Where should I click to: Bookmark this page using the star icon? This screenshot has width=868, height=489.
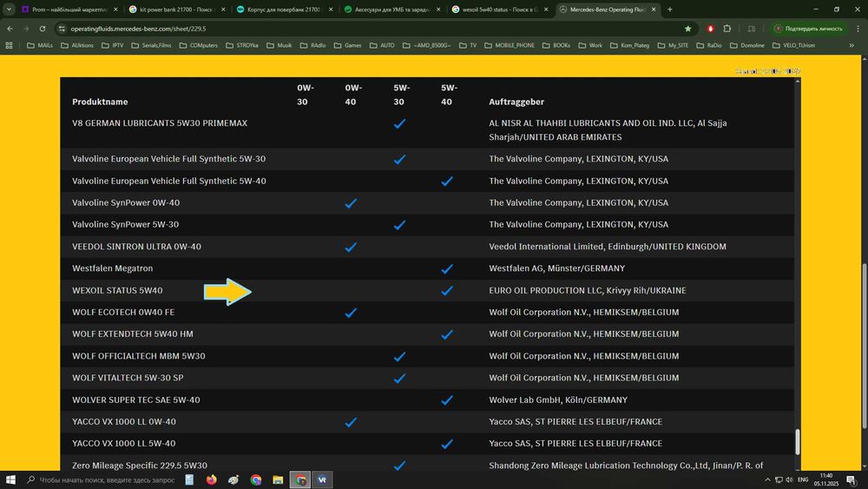pos(687,29)
